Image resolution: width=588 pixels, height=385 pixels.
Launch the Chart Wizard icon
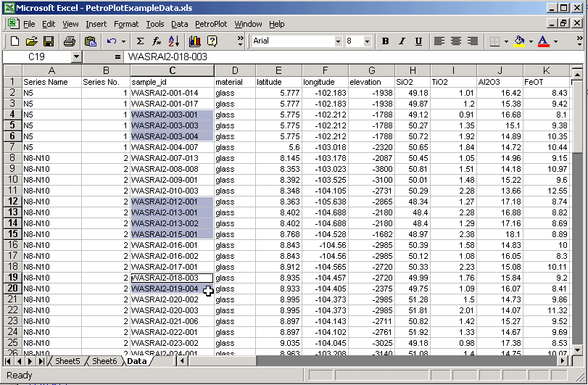pos(194,41)
